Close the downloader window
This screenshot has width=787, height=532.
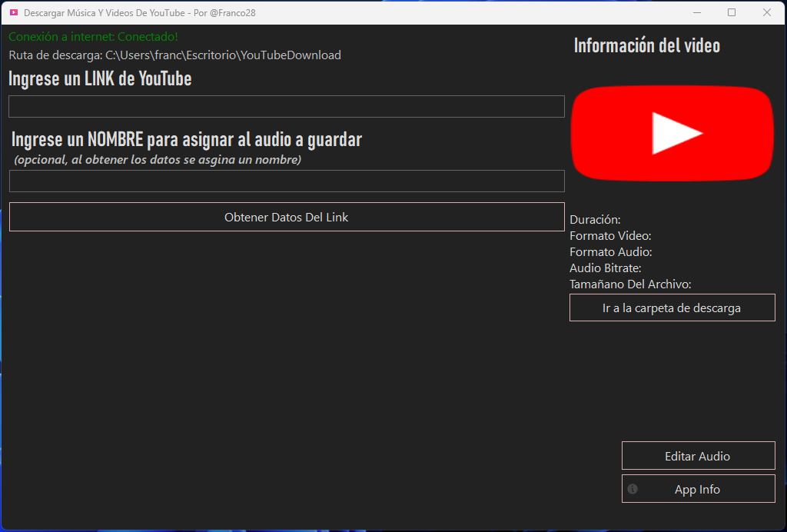pyautogui.click(x=767, y=12)
